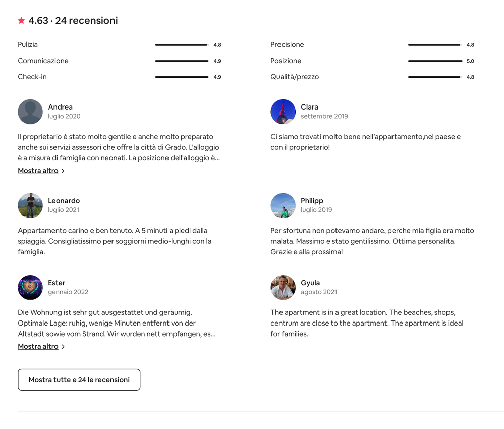Open Andrea's profile avatar
Screen dimensions: 504x429
(30, 112)
